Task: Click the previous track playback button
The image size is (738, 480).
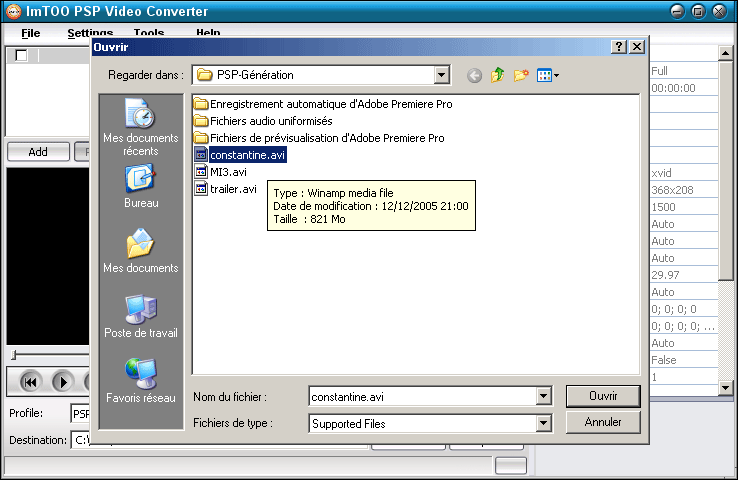Action: point(31,382)
